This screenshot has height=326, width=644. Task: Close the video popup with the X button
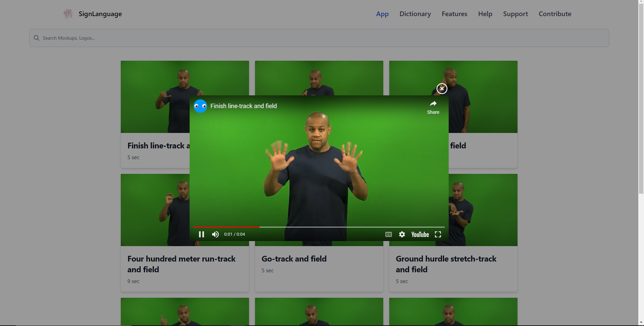coord(442,89)
